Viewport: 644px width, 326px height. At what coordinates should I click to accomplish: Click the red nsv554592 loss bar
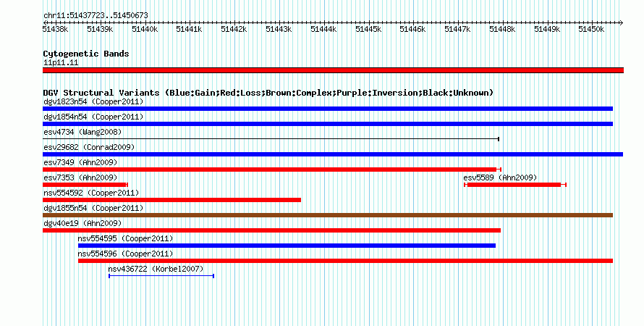[x=171, y=200]
